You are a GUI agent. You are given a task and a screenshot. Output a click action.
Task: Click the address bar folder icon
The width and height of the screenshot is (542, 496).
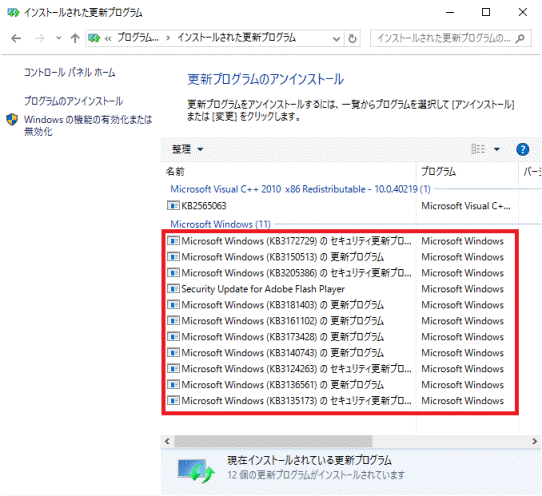click(94, 38)
